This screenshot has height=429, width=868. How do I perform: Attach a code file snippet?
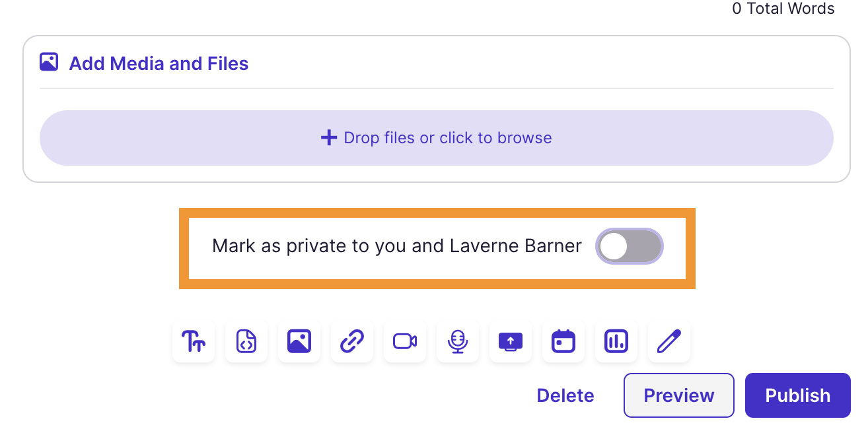(246, 341)
